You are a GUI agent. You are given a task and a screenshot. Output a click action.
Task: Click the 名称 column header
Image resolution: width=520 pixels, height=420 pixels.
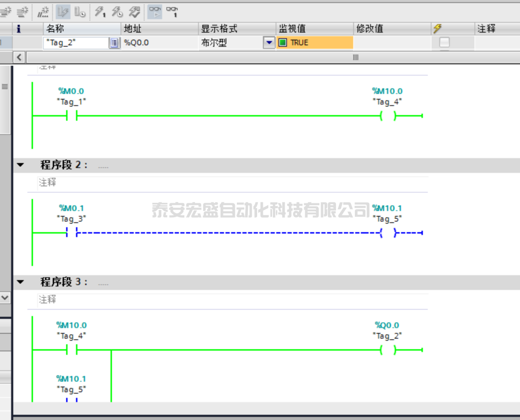82,28
